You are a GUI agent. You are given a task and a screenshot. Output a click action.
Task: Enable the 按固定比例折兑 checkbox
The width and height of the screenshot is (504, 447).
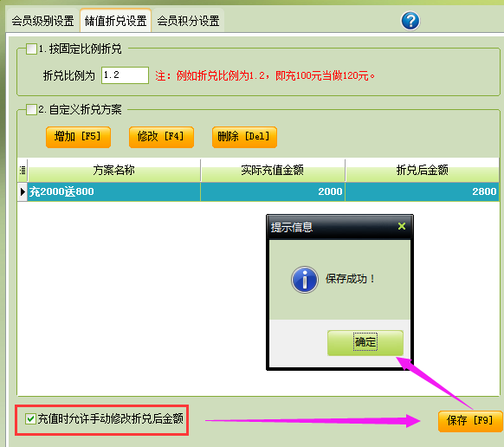tap(31, 49)
